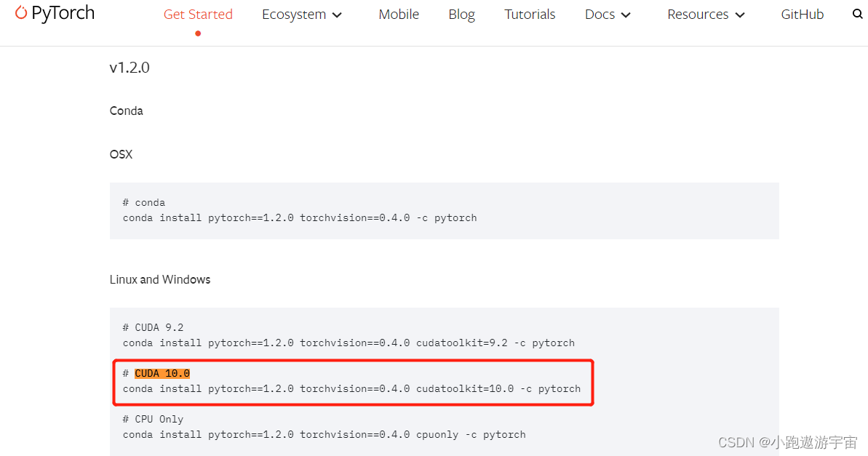The width and height of the screenshot is (868, 456).
Task: Open the Mobile page
Action: point(399,15)
